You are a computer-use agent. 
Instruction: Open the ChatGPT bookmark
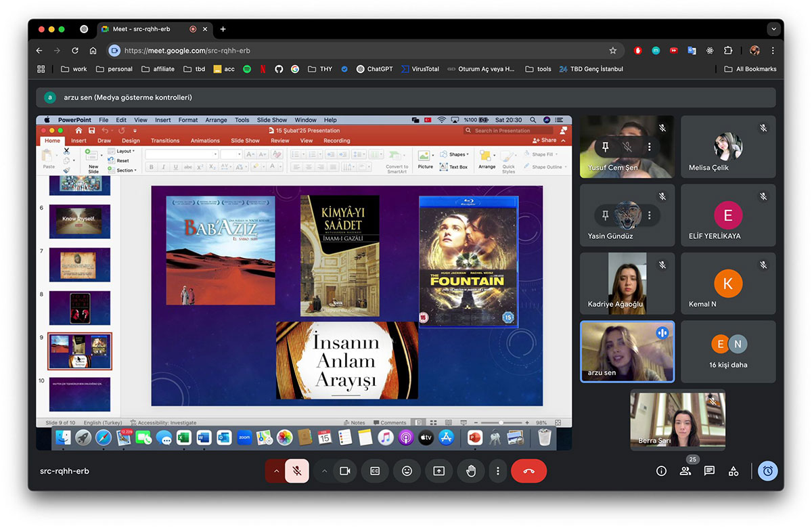(x=374, y=69)
